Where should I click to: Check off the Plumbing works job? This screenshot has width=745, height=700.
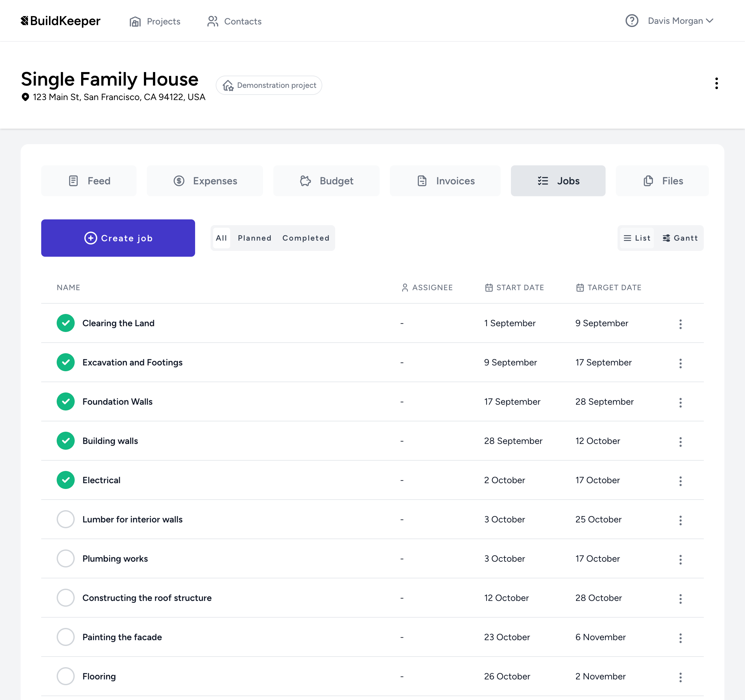[66, 558]
